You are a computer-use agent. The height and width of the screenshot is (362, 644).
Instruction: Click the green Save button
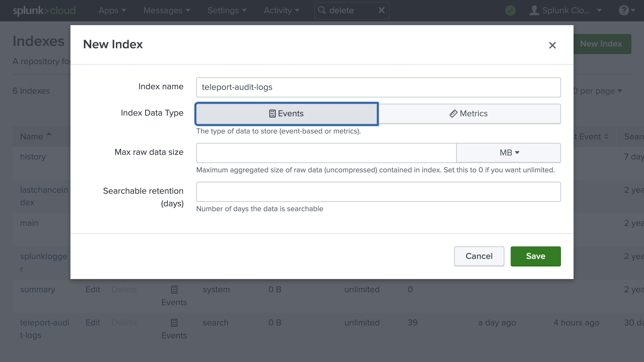(535, 256)
